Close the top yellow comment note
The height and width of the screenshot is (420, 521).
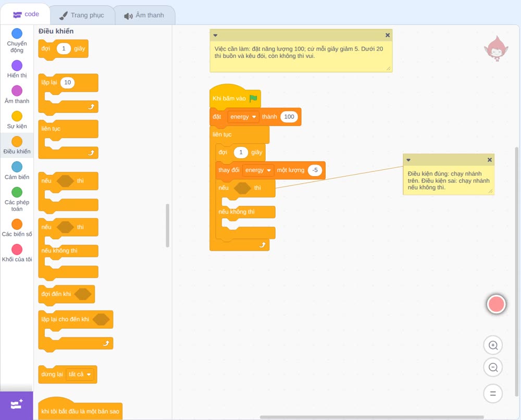388,35
